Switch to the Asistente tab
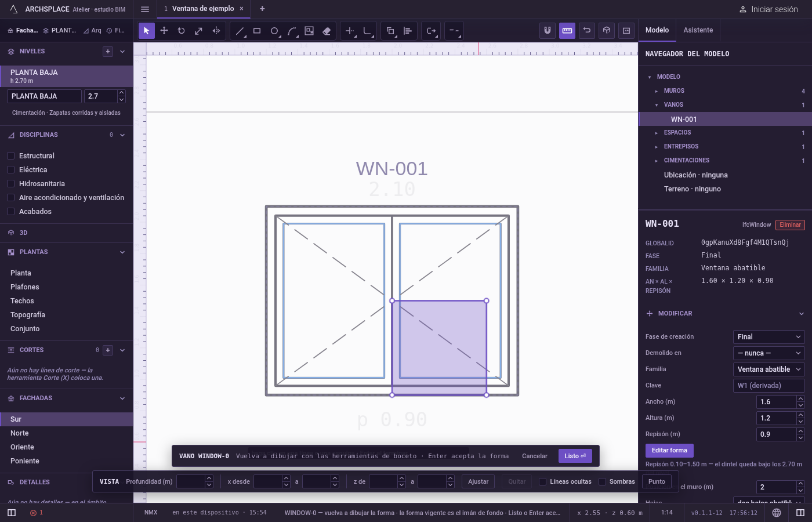This screenshot has width=812, height=522. 698,30
